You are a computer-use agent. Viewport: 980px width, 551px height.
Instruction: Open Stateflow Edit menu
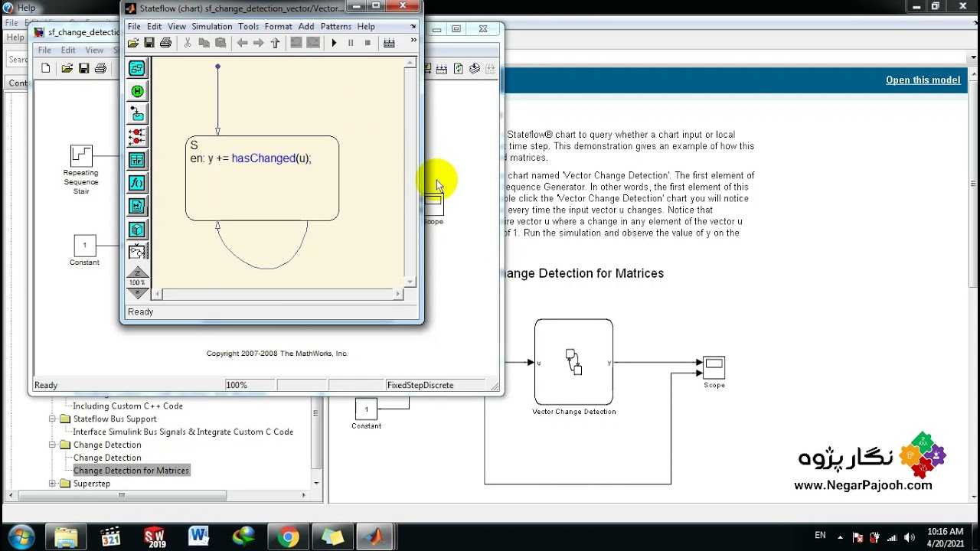pyautogui.click(x=154, y=26)
